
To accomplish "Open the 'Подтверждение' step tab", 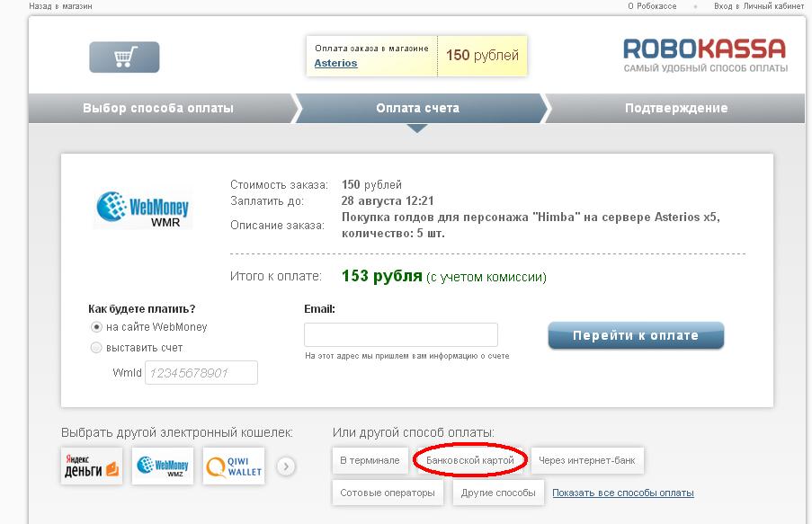I will [676, 108].
